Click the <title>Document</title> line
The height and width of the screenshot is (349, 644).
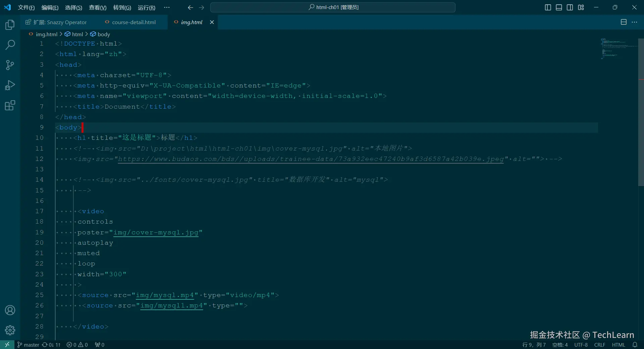124,107
